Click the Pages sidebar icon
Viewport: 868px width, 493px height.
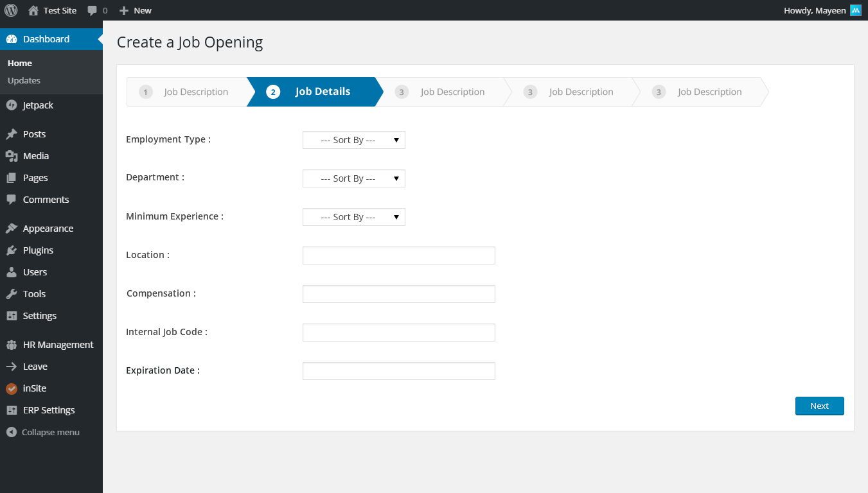(x=11, y=177)
